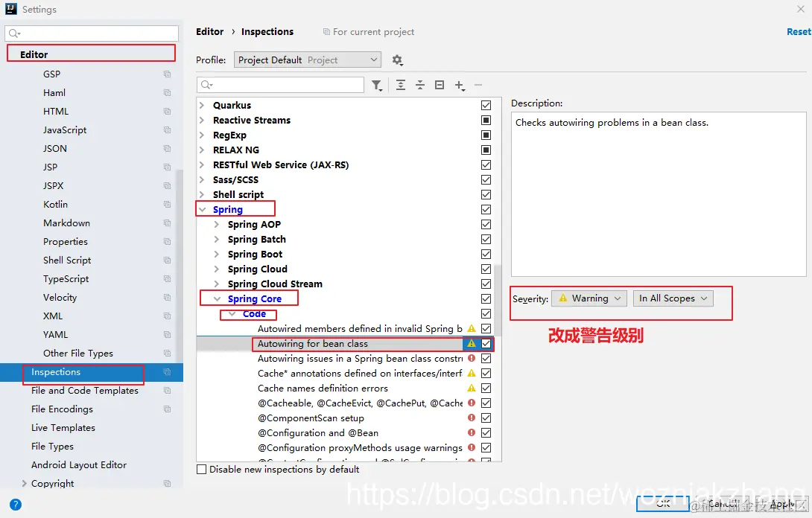Click the project-level icon beside Markdown
The height and width of the screenshot is (518, 812).
(168, 223)
